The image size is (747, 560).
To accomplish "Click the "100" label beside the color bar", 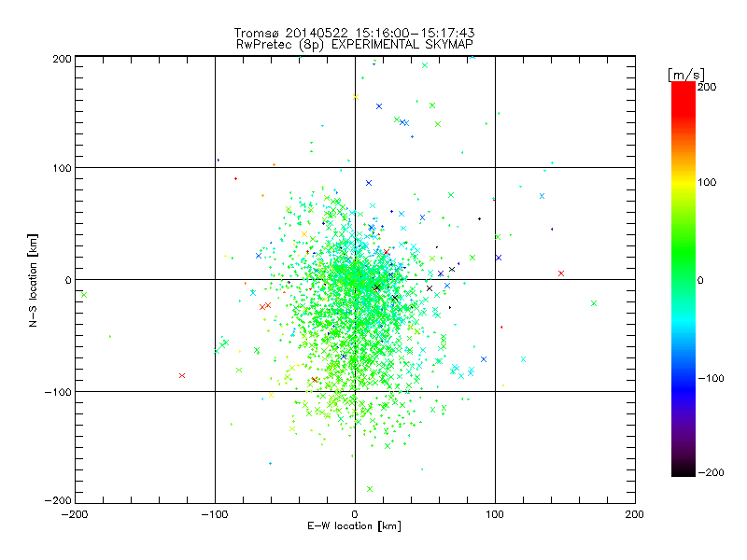I will (x=707, y=182).
